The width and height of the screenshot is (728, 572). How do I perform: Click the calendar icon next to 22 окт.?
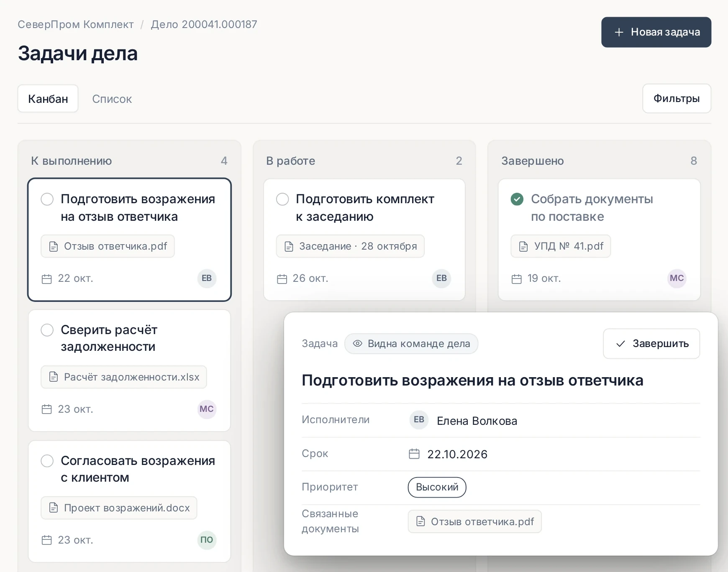[47, 279]
